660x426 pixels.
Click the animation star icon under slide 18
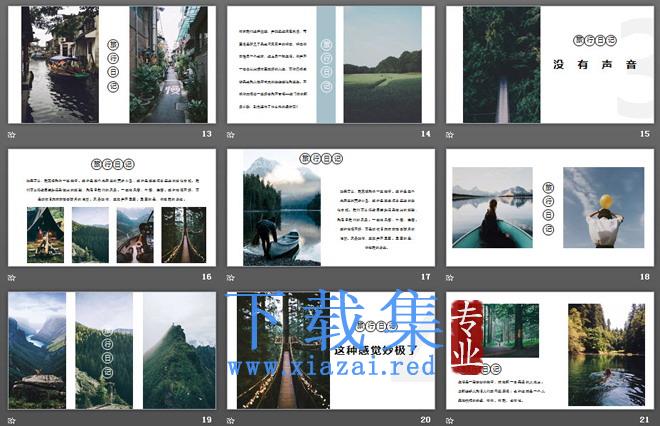coord(450,278)
